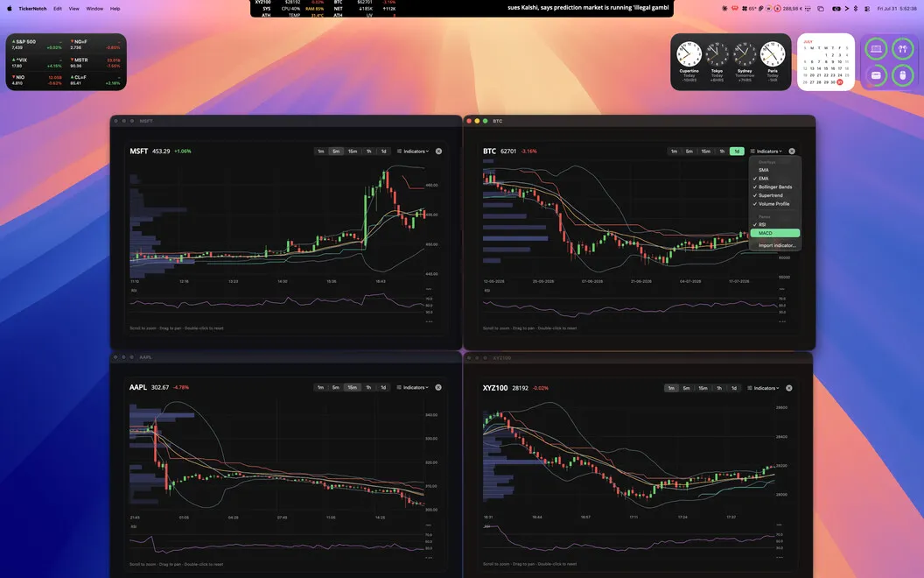Open the Indicators dropdown on the MSFT chart
The width and height of the screenshot is (924, 578).
(x=413, y=152)
